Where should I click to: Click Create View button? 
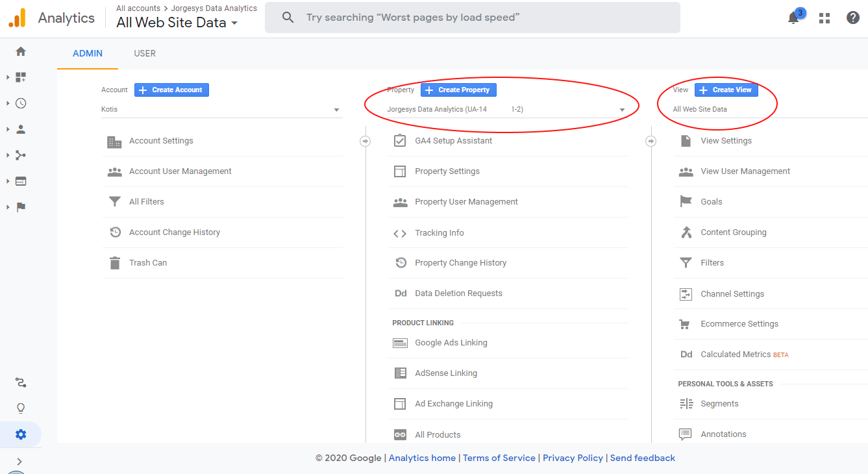726,90
